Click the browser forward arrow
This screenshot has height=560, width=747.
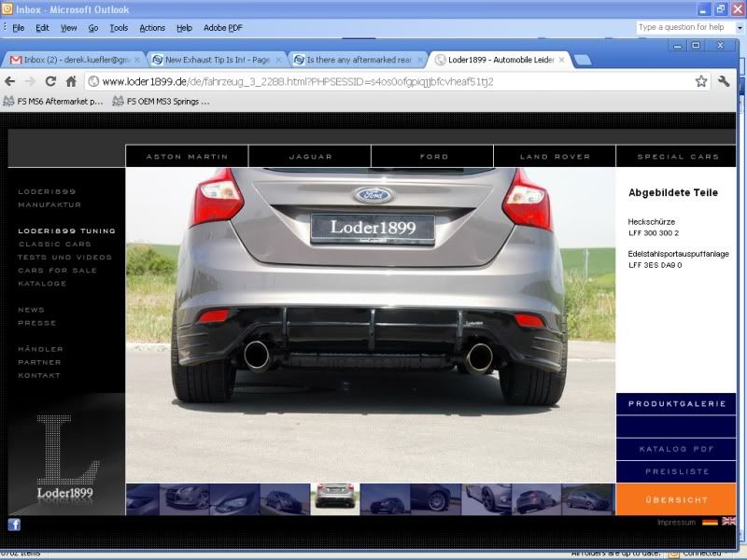coord(30,81)
